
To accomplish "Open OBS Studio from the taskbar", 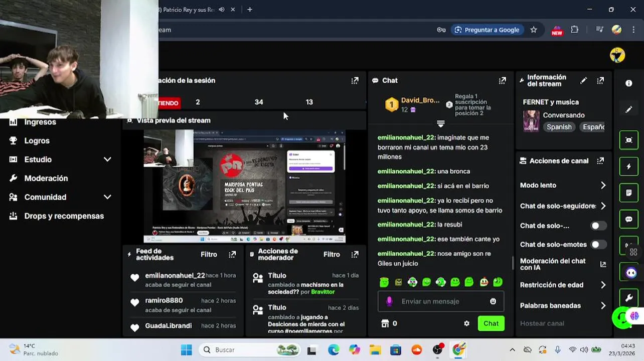I will click(x=437, y=350).
